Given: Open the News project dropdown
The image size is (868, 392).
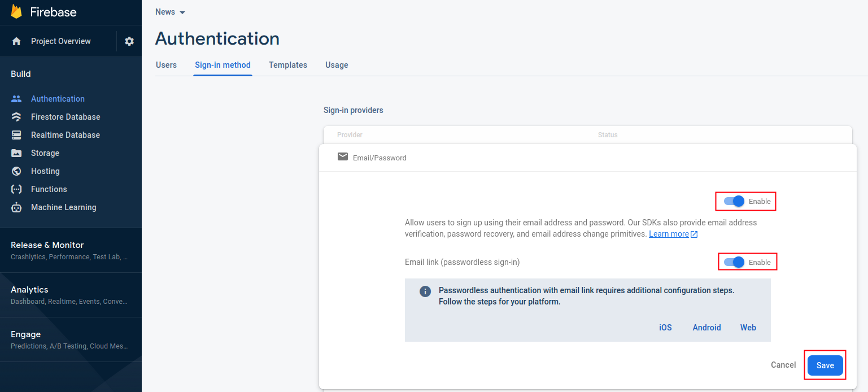Looking at the screenshot, I should [x=170, y=12].
